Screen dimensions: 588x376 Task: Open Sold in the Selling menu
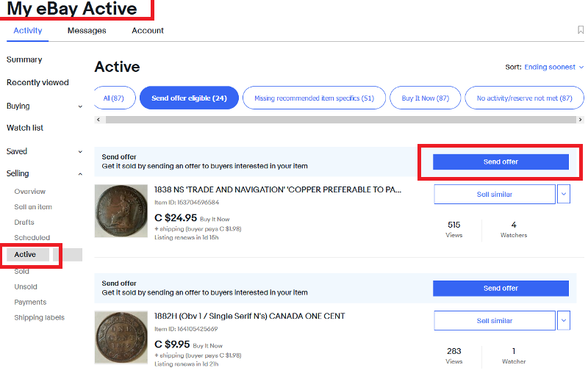coord(21,271)
